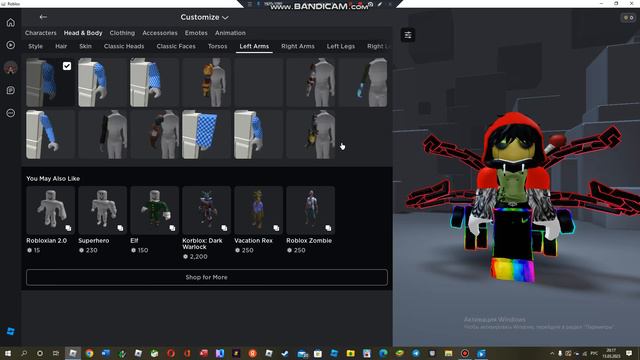Select the third left arm in first row

(x=154, y=82)
